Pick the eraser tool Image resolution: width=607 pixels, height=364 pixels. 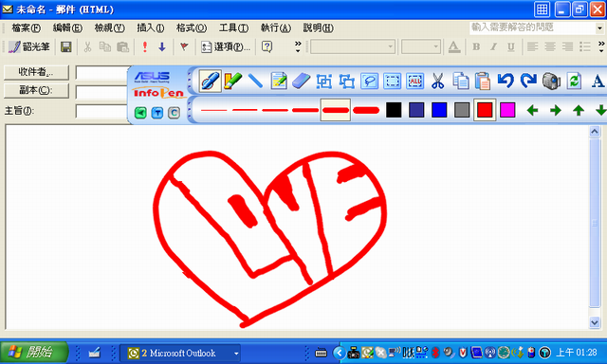click(302, 81)
